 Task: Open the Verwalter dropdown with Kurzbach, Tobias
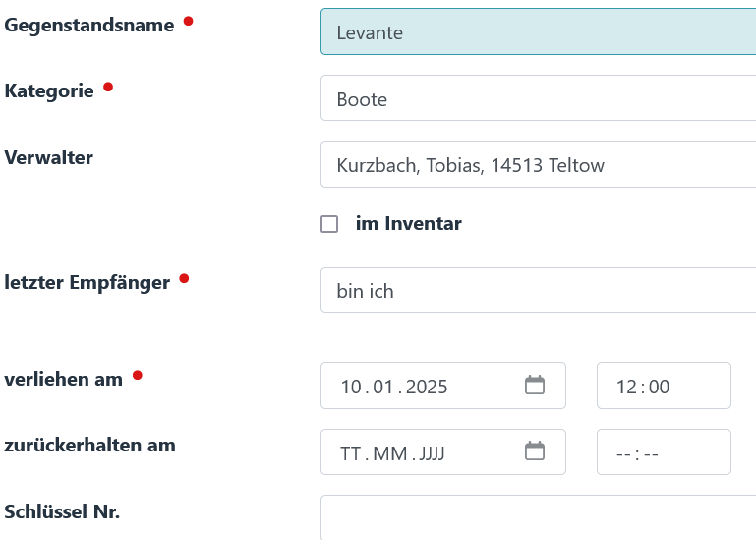pos(538,165)
